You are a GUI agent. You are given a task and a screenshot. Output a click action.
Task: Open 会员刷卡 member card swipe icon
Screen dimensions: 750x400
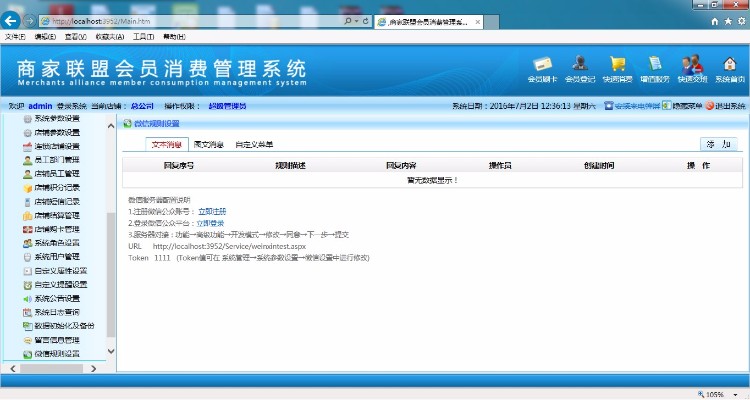pos(542,70)
